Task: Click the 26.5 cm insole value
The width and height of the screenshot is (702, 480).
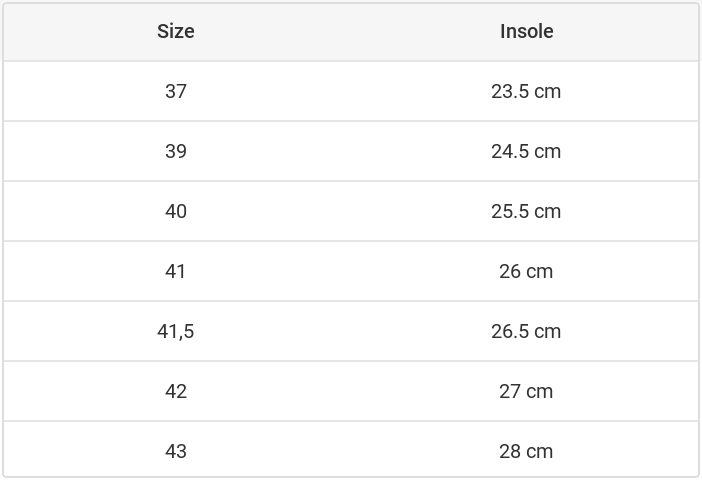Action: (526, 331)
